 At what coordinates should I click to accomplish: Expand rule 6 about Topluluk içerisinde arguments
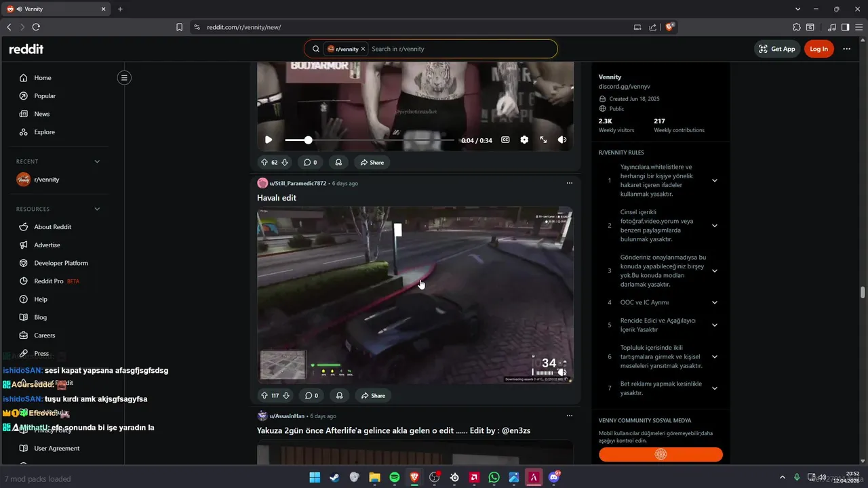[714, 357]
